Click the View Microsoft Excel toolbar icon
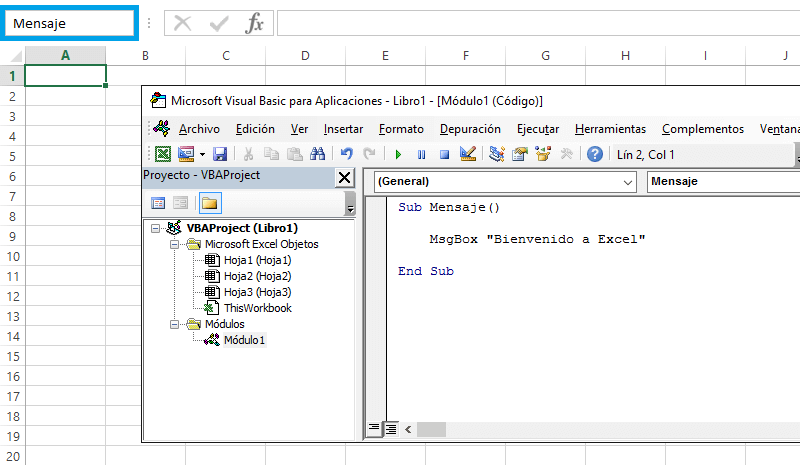 pos(163,154)
